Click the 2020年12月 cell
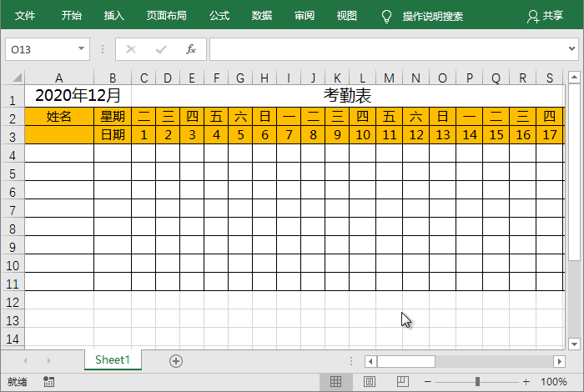 (78, 96)
